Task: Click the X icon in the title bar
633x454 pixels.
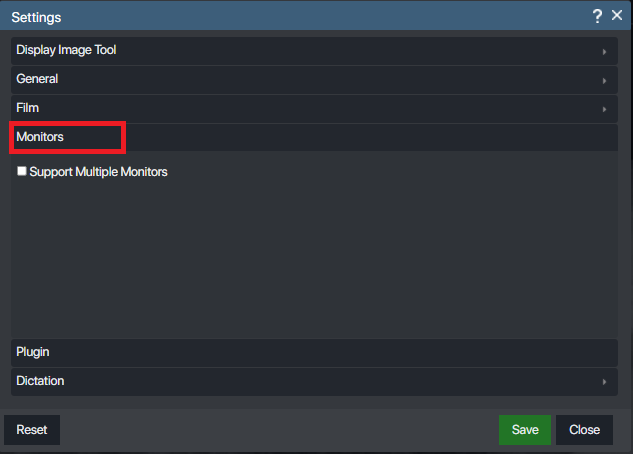Action: pyautogui.click(x=617, y=16)
